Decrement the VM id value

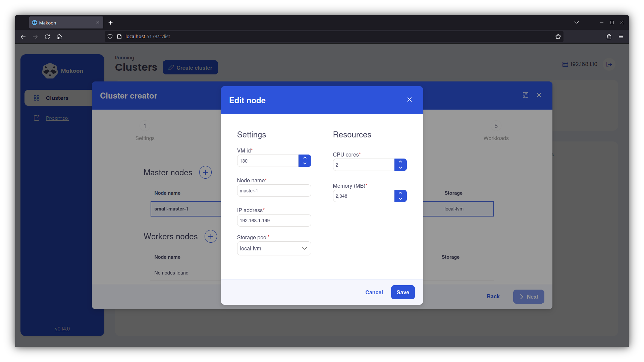(305, 164)
